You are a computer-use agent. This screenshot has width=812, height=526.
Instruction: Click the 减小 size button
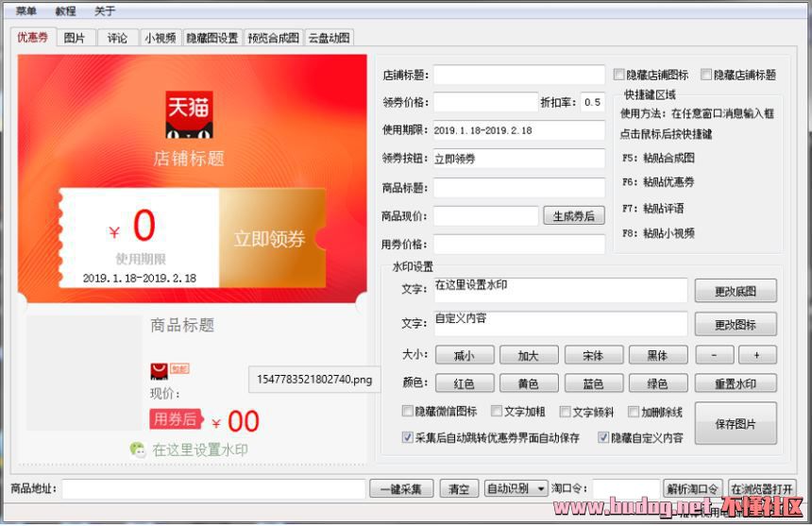pyautogui.click(x=465, y=356)
